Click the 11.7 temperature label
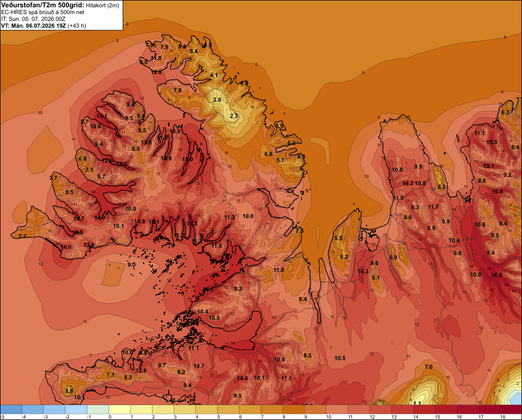 [433, 207]
